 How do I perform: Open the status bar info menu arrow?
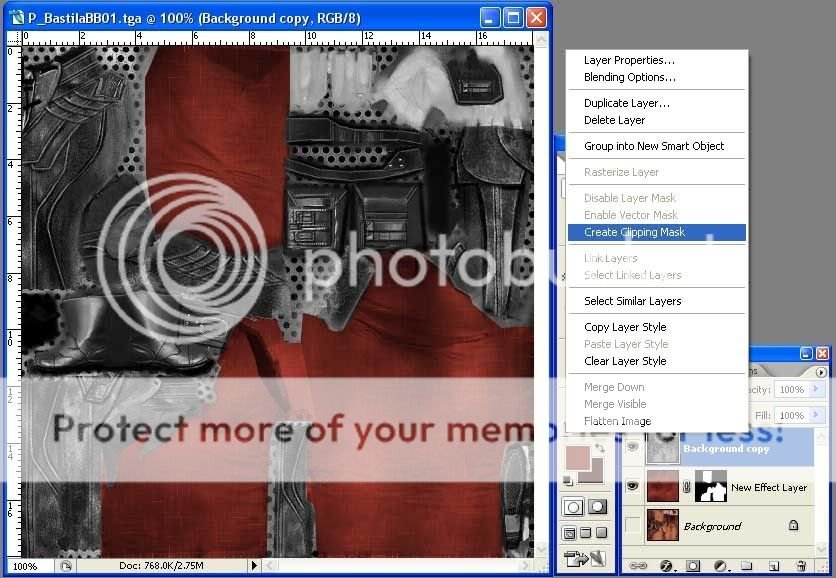pyautogui.click(x=254, y=566)
